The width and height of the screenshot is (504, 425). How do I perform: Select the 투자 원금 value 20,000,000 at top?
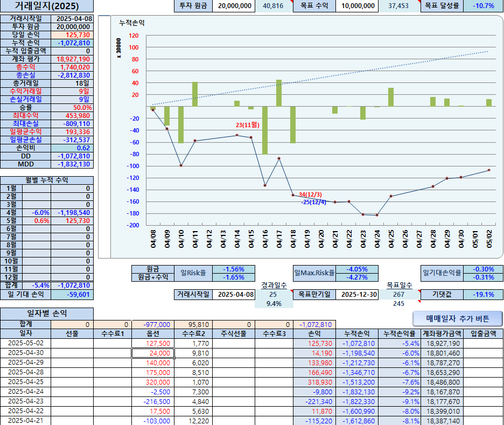click(x=234, y=6)
